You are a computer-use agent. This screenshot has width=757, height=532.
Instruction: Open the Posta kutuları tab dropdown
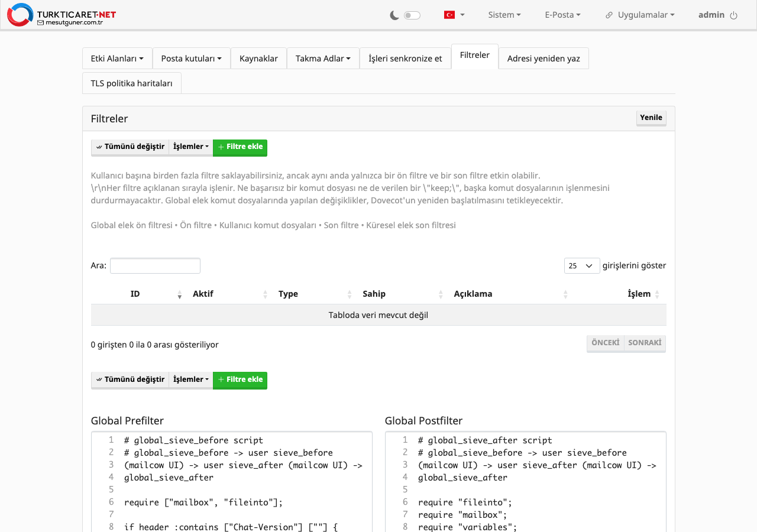point(192,59)
